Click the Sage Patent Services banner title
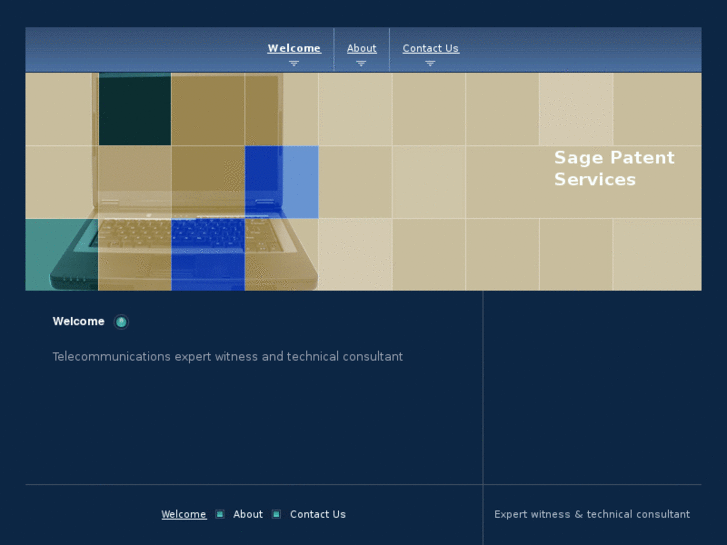Image resolution: width=727 pixels, height=545 pixels. coord(614,168)
